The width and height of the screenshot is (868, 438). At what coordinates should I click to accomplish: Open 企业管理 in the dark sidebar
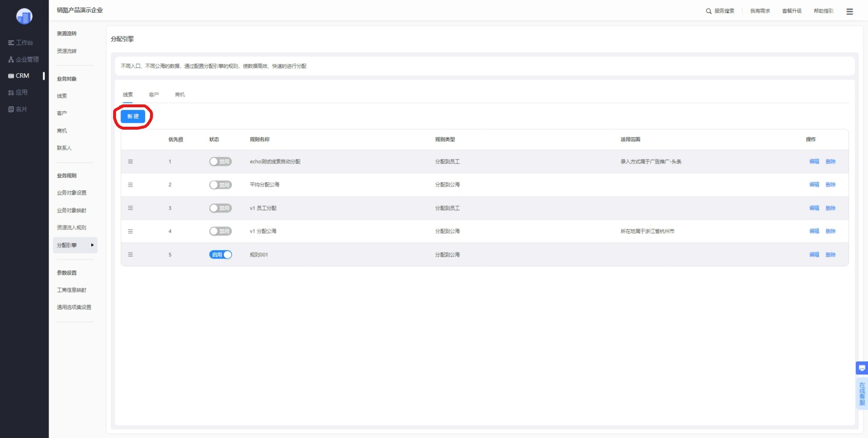pos(24,59)
